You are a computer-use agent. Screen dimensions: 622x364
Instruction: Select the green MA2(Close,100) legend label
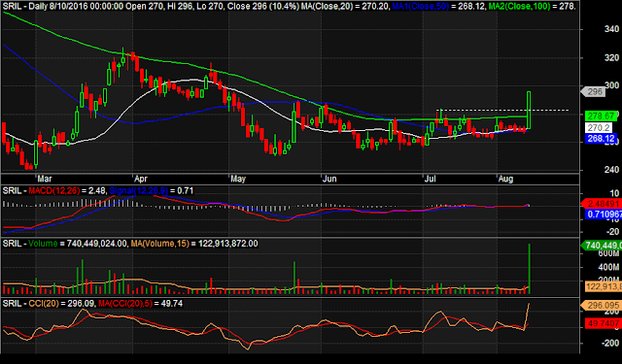pos(532,7)
